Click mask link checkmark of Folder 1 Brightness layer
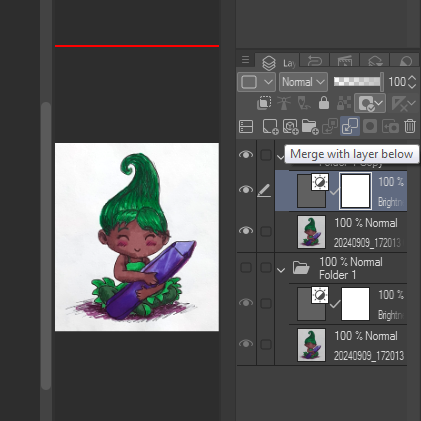Screen dimensions: 421x421 tap(334, 304)
